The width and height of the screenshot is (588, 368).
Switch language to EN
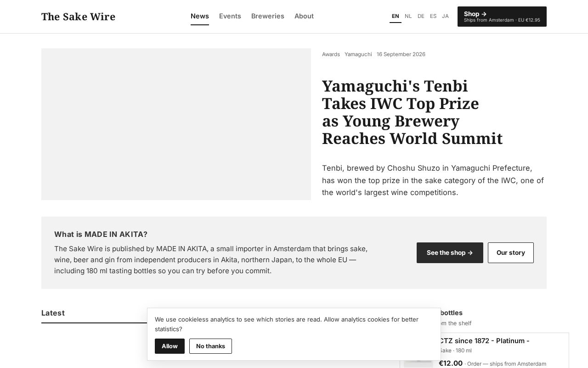pyautogui.click(x=396, y=16)
